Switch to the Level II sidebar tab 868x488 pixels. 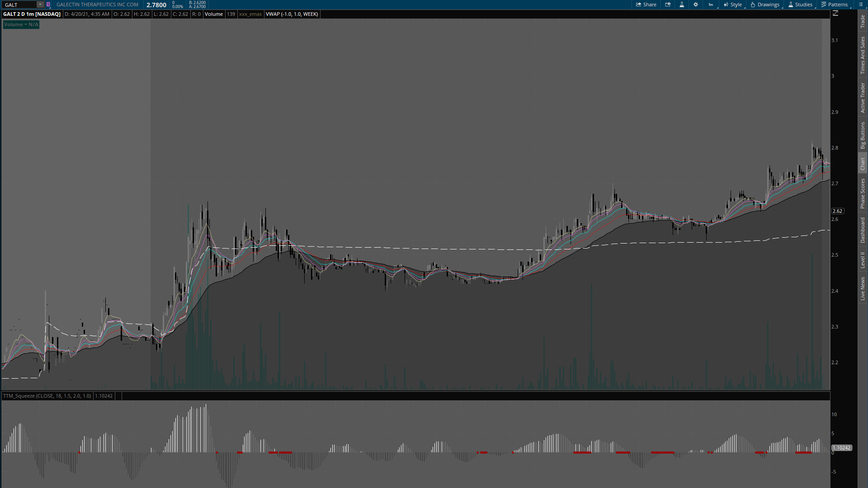(x=863, y=260)
